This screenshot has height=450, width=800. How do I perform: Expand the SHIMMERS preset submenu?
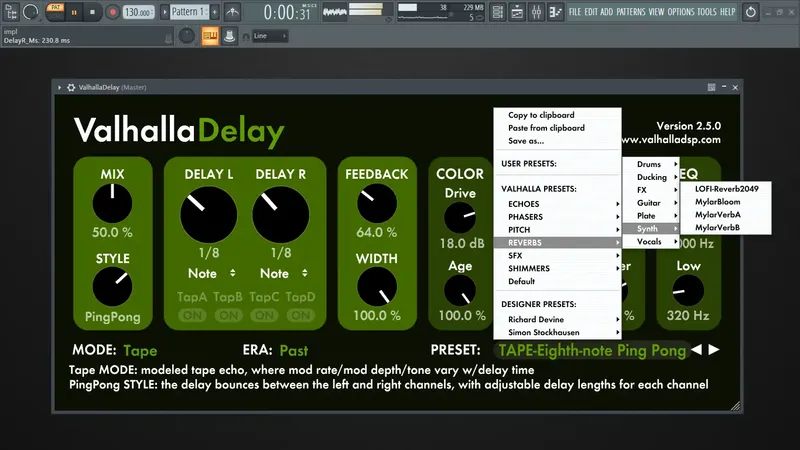(x=557, y=268)
